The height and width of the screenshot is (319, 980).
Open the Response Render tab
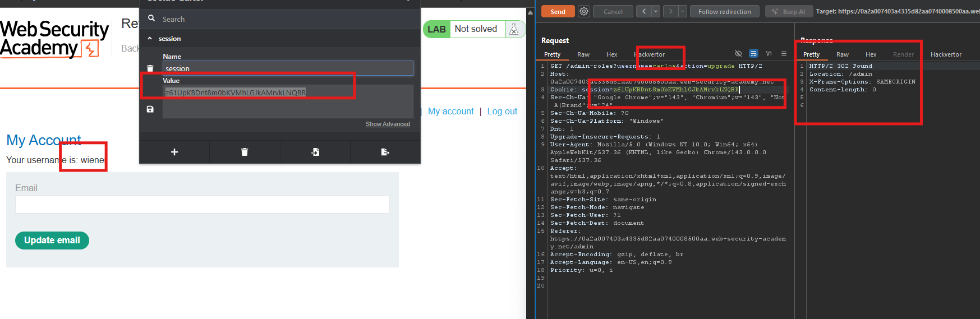903,54
